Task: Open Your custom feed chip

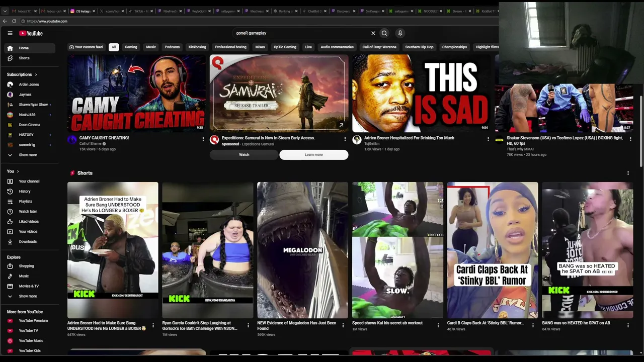Action: pyautogui.click(x=86, y=47)
